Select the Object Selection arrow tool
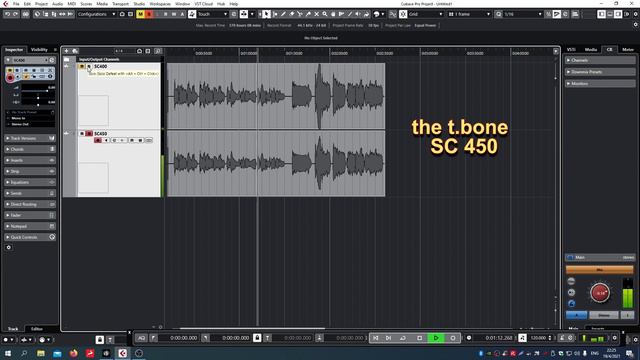 266,14
